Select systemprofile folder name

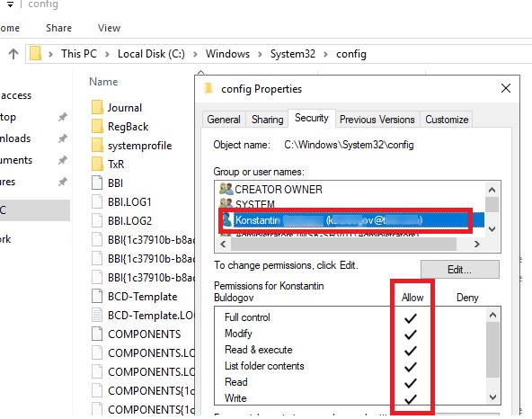[x=140, y=146]
